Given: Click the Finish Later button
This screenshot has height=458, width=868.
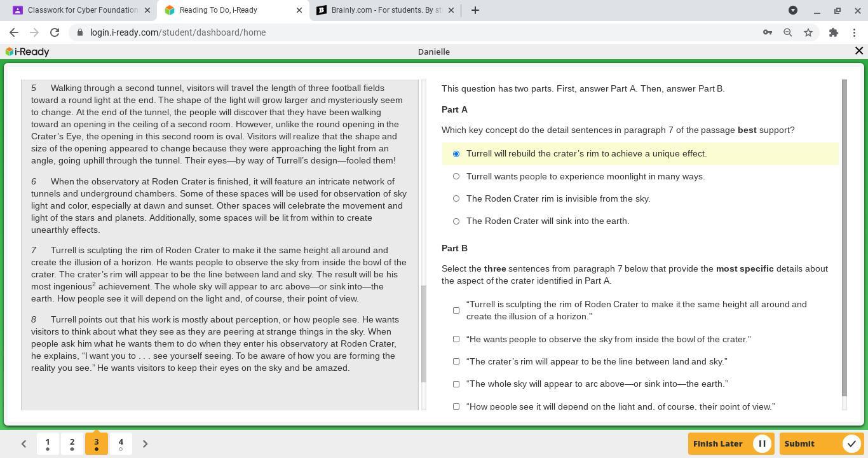Looking at the screenshot, I should click(730, 444).
